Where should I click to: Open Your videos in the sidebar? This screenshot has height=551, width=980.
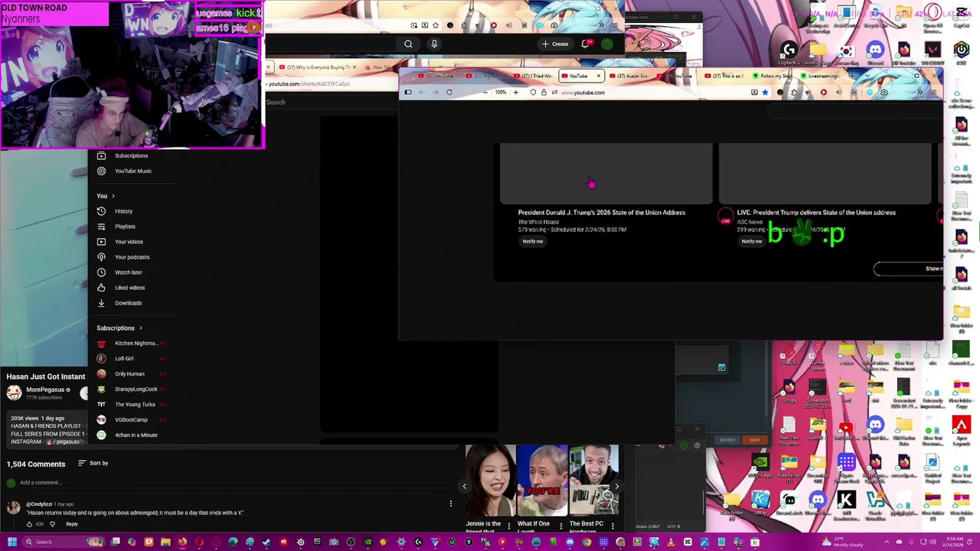tap(129, 242)
